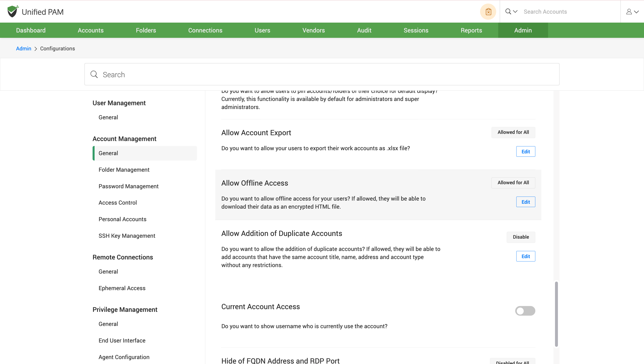Focus the configuration Search field
This screenshot has height=364, width=644.
pyautogui.click(x=325, y=74)
